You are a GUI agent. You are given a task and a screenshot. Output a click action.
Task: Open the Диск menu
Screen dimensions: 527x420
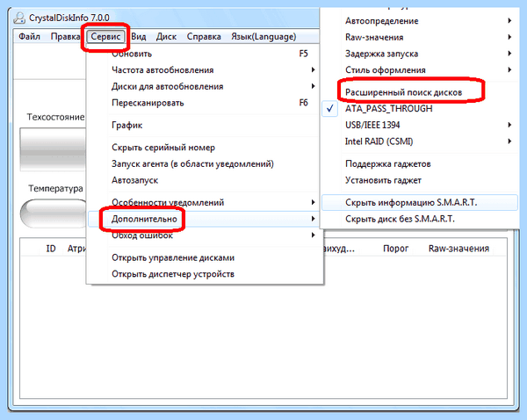point(166,36)
